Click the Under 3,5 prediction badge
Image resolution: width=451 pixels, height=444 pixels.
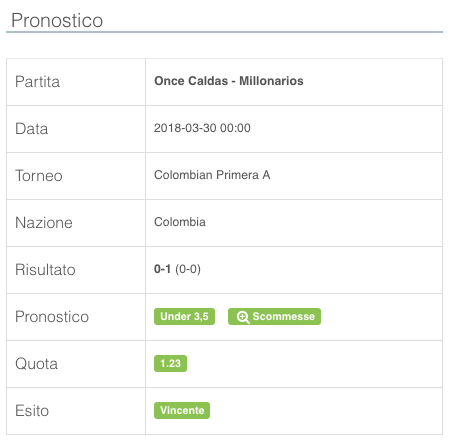(184, 316)
